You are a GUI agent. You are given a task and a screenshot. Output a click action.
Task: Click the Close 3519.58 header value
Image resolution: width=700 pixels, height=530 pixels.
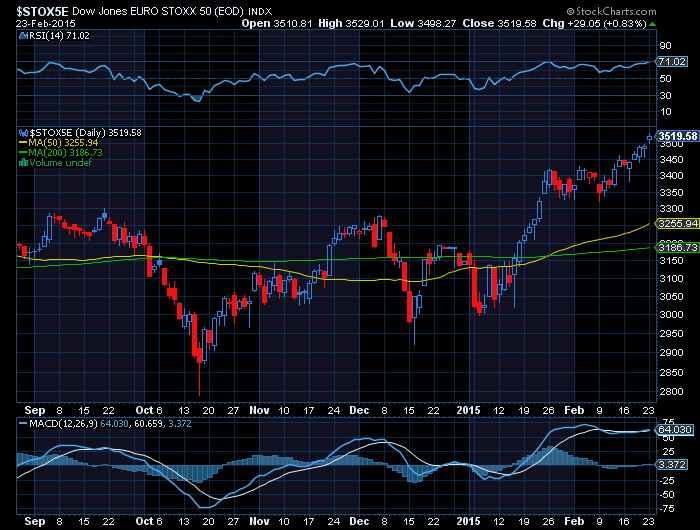tap(499, 23)
